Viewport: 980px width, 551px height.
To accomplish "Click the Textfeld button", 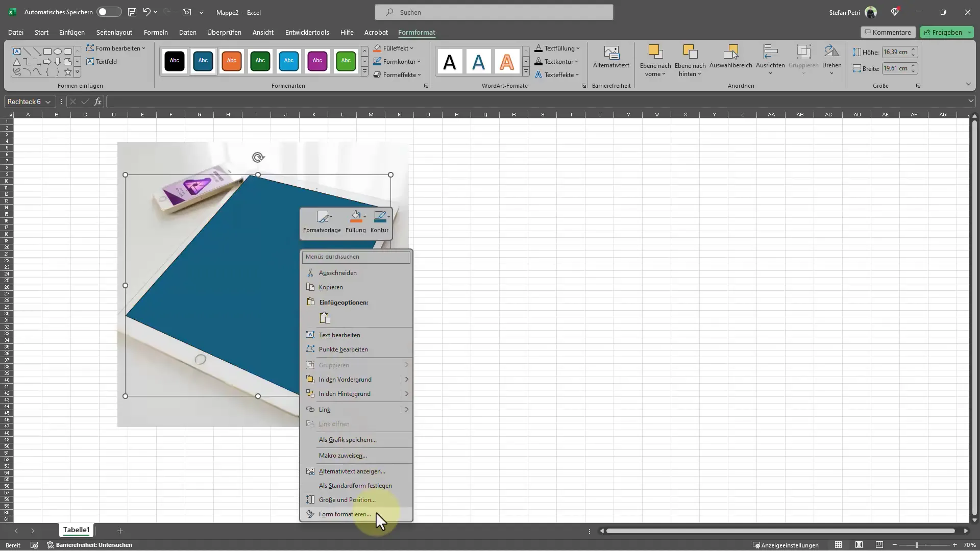I will (x=102, y=61).
